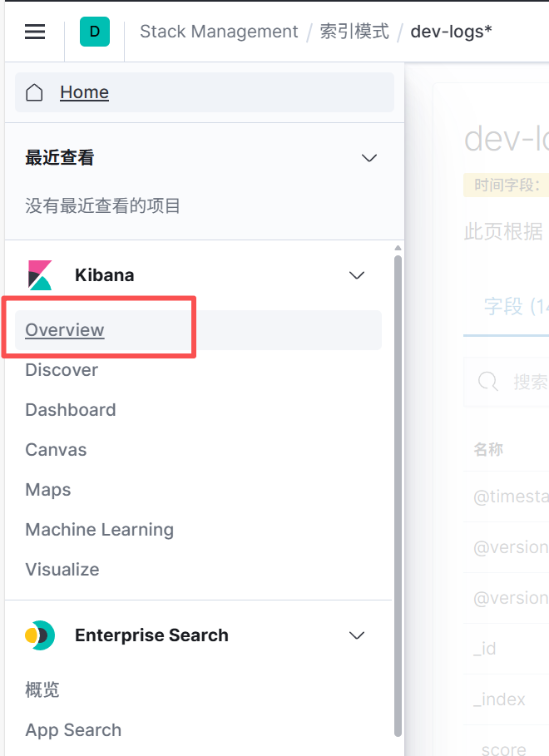Click the Home house icon

point(34,92)
